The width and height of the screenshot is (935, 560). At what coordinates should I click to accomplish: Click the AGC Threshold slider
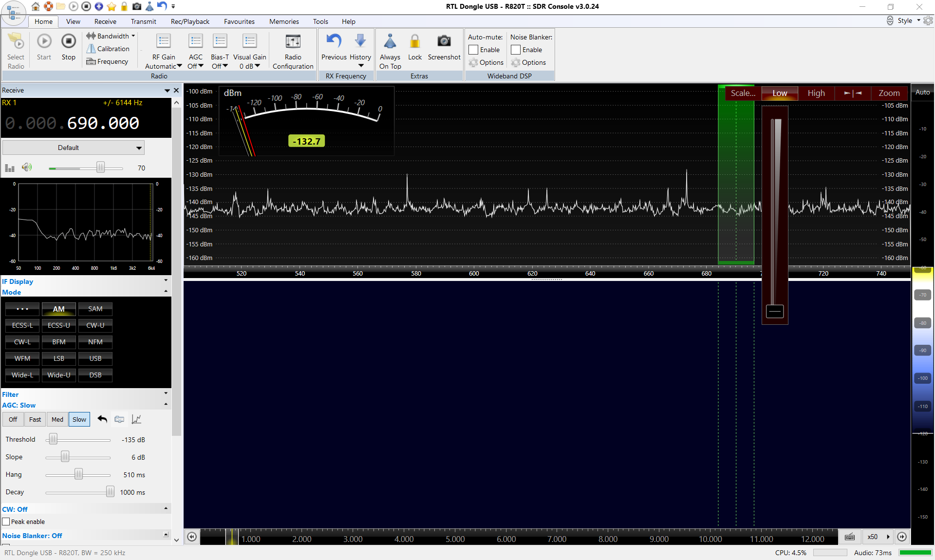54,440
